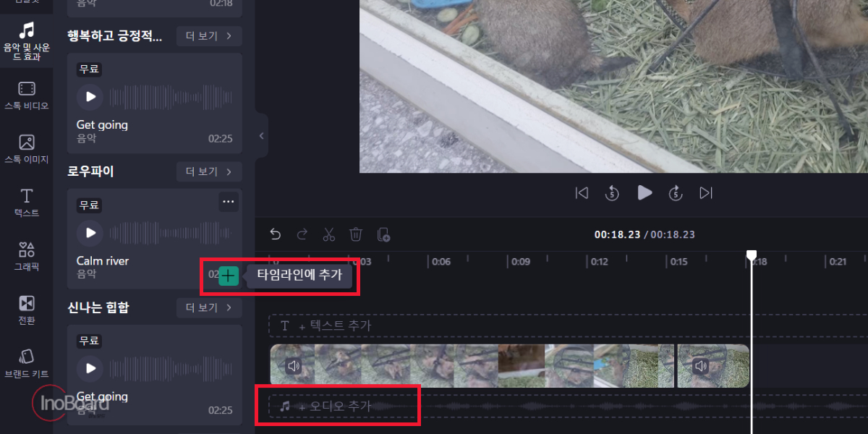Skip to the start of the video

[581, 192]
